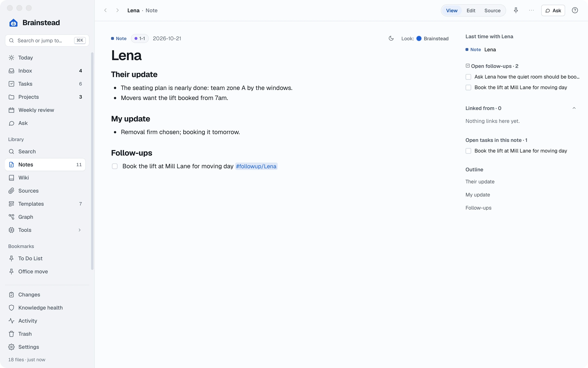Switch to the Source tab
The height and width of the screenshot is (368, 588).
click(492, 10)
